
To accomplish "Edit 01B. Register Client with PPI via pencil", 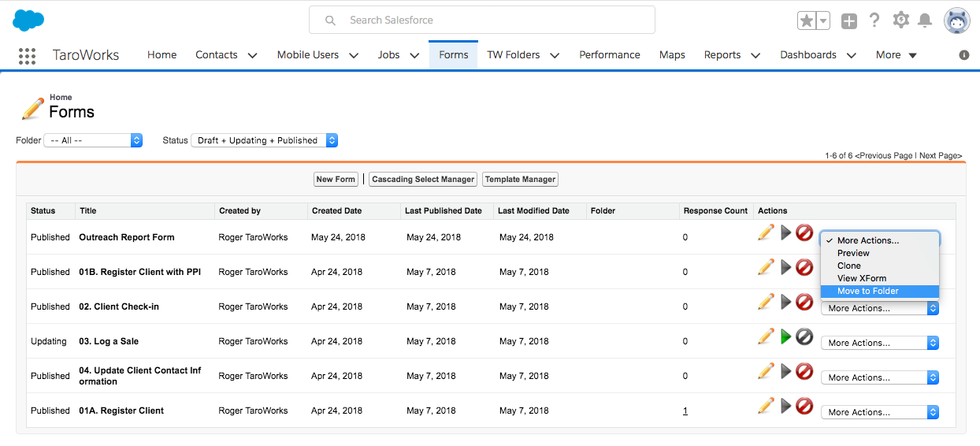I will 766,267.
